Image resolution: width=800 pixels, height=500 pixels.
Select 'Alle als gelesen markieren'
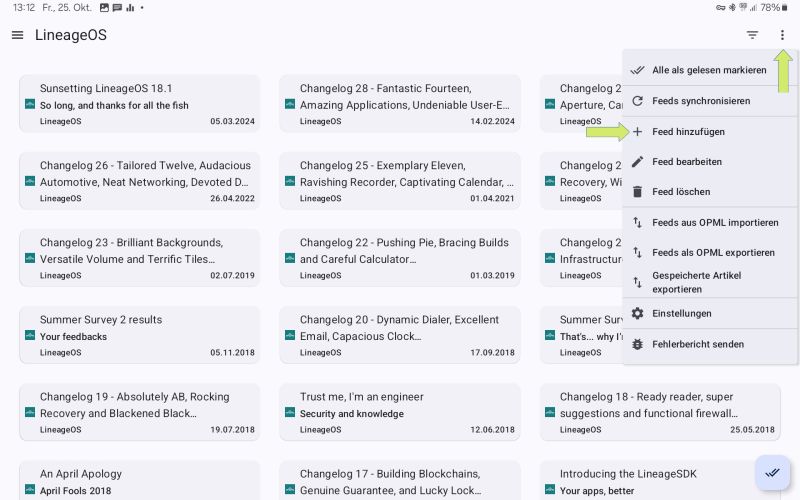[708, 70]
